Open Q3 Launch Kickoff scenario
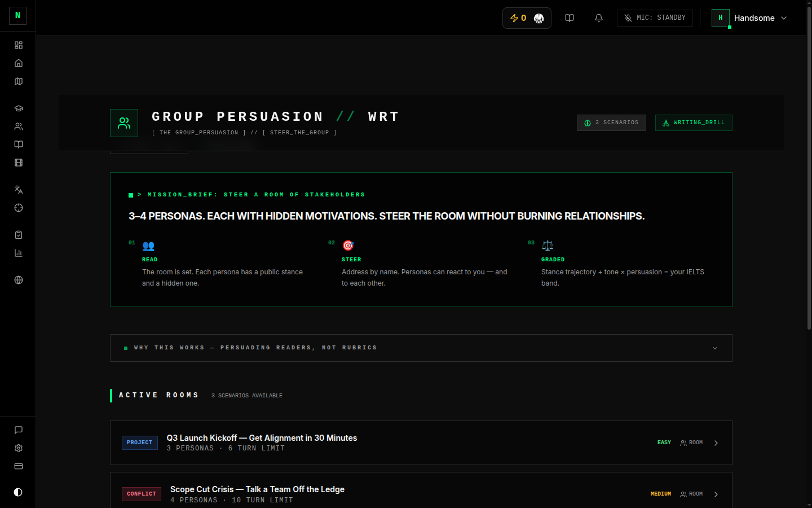Screen dimensions: 812x508 coord(421,443)
